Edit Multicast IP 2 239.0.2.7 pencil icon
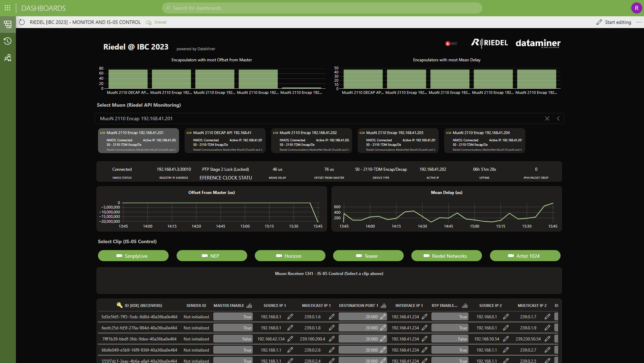The width and height of the screenshot is (644, 363). tap(547, 350)
